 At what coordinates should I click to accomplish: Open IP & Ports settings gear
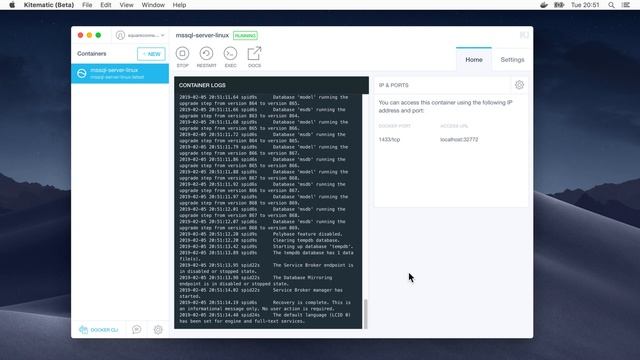[x=519, y=85]
